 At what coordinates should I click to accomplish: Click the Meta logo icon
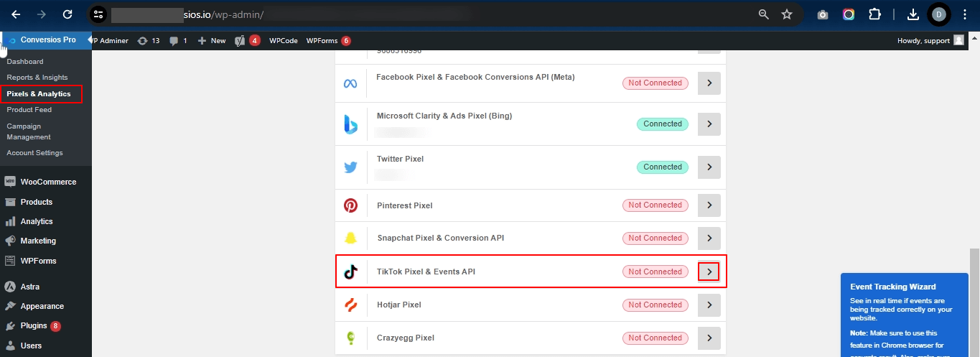point(350,83)
